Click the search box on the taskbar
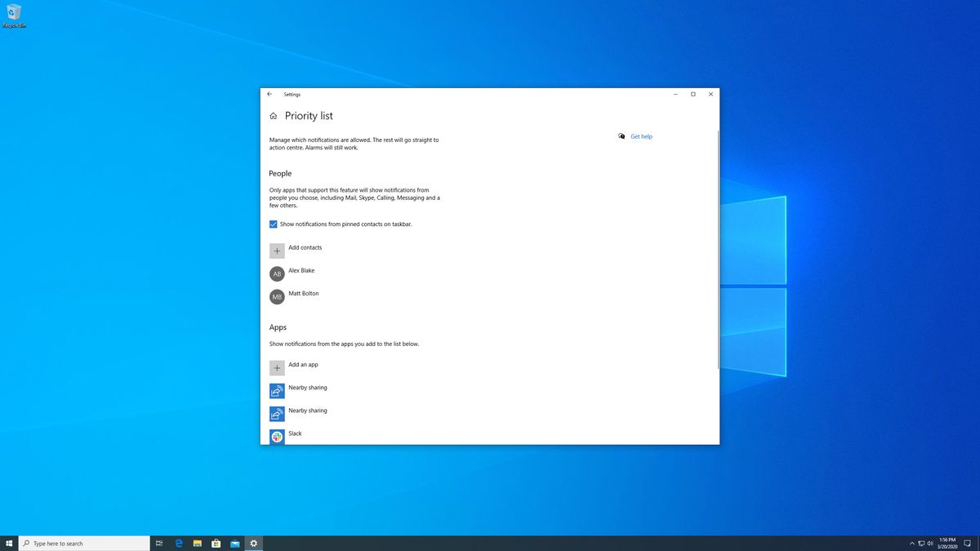This screenshot has width=980, height=551. point(82,542)
